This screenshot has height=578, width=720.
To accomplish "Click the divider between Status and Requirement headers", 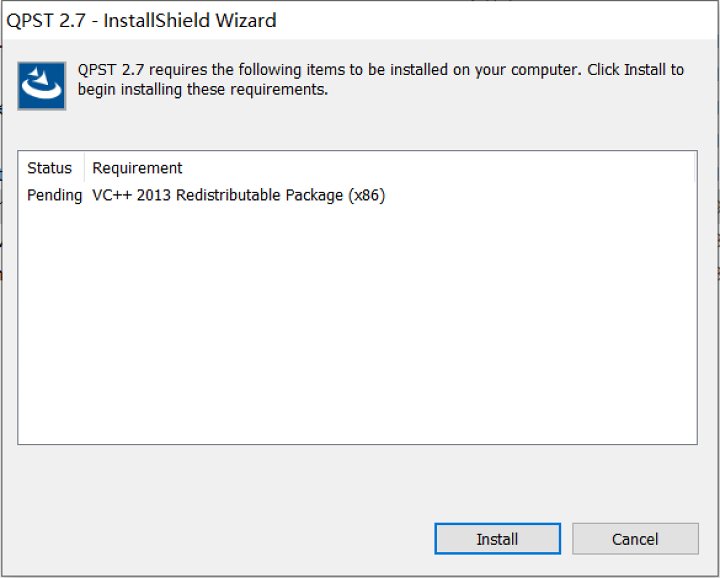I will [x=84, y=168].
